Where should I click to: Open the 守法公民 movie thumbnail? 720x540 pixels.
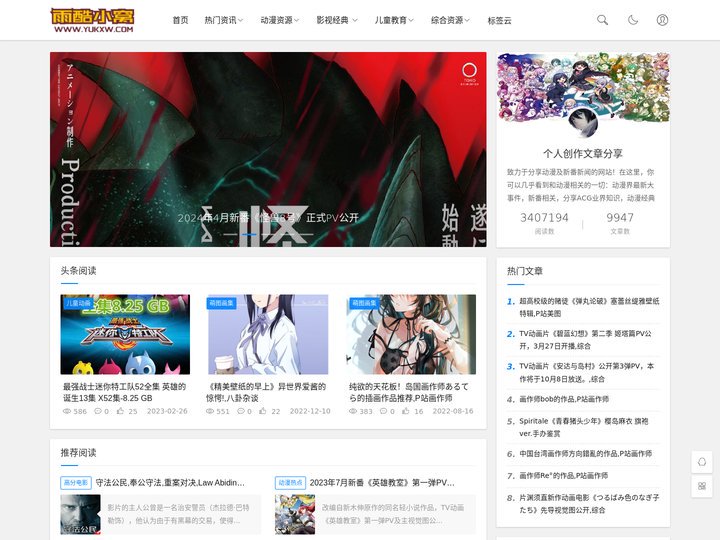coord(80,514)
